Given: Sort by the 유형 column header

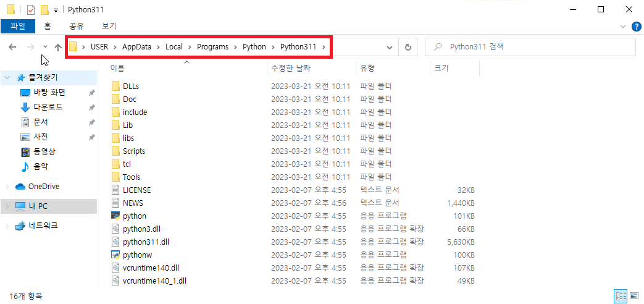Looking at the screenshot, I should click(x=367, y=68).
